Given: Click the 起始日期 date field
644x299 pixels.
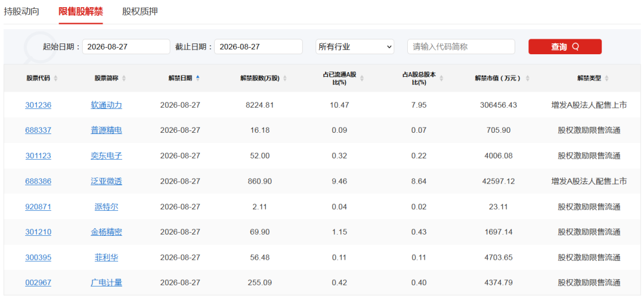Looking at the screenshot, I should click(x=126, y=47).
